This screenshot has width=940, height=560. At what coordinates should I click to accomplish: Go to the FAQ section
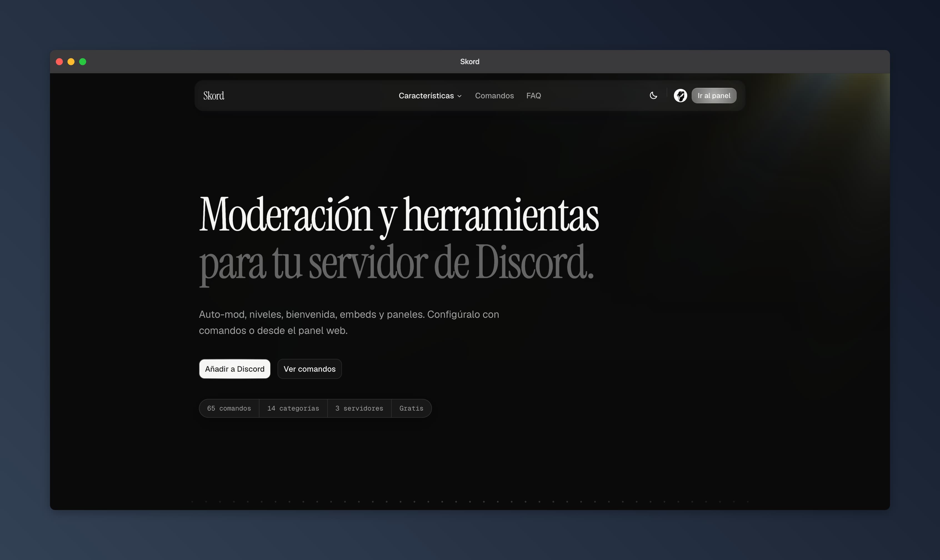click(x=534, y=96)
